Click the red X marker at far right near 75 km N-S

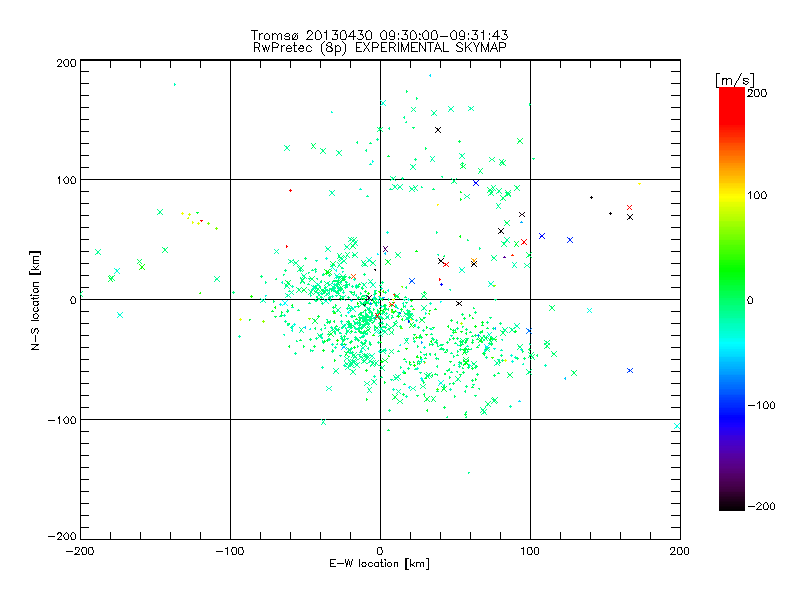[x=629, y=208]
